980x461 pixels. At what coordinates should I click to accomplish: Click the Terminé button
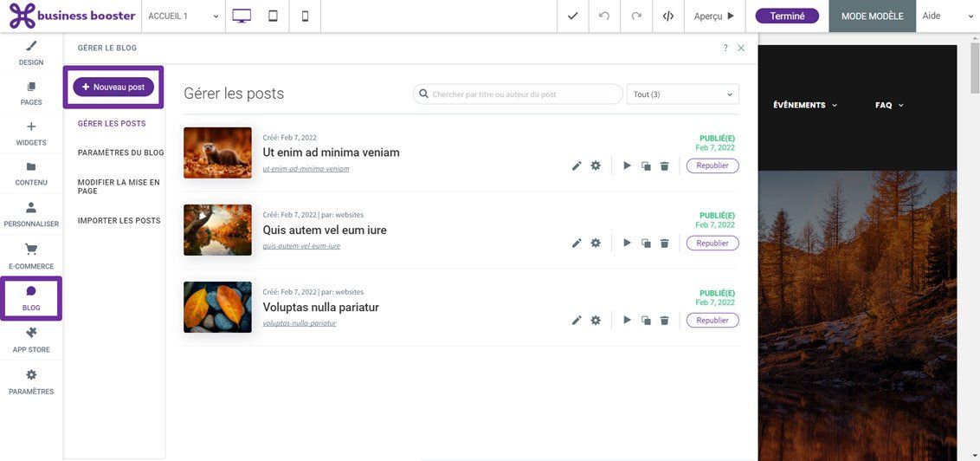[787, 16]
